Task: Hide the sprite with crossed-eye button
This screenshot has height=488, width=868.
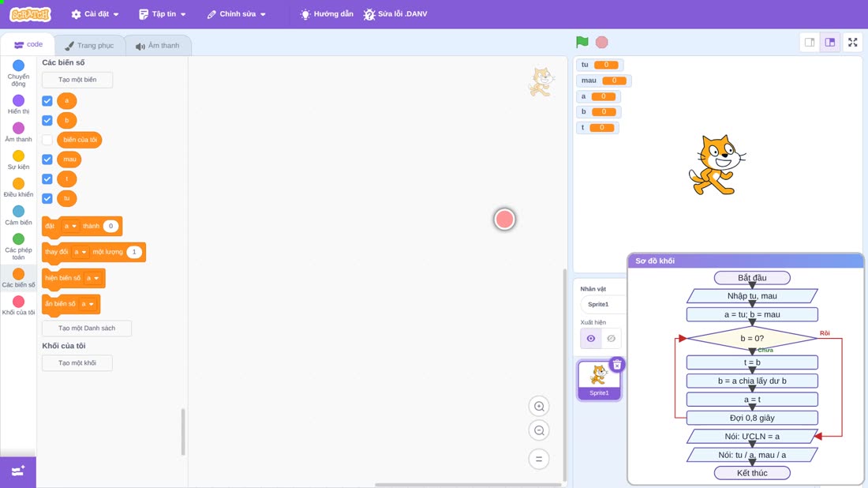Action: [x=611, y=339]
